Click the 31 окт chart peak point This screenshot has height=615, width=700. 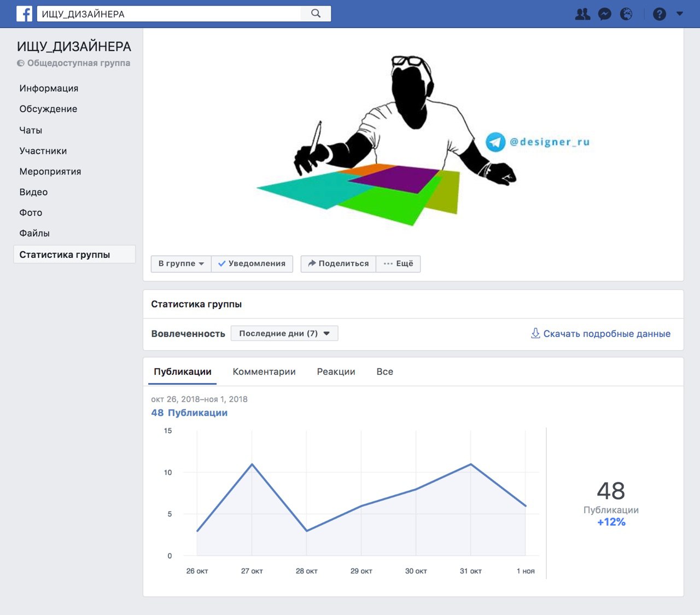tap(471, 464)
